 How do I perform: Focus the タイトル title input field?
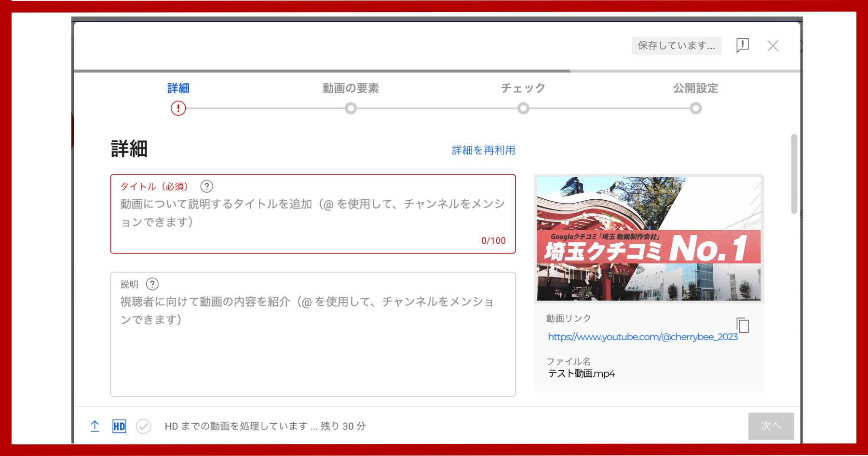point(312,213)
